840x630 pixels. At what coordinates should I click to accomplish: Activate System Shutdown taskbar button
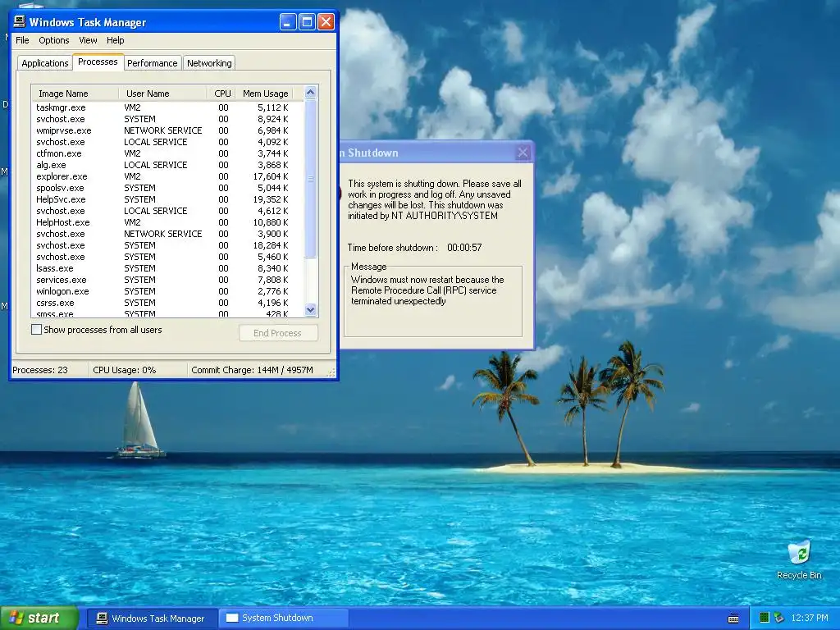pyautogui.click(x=284, y=619)
